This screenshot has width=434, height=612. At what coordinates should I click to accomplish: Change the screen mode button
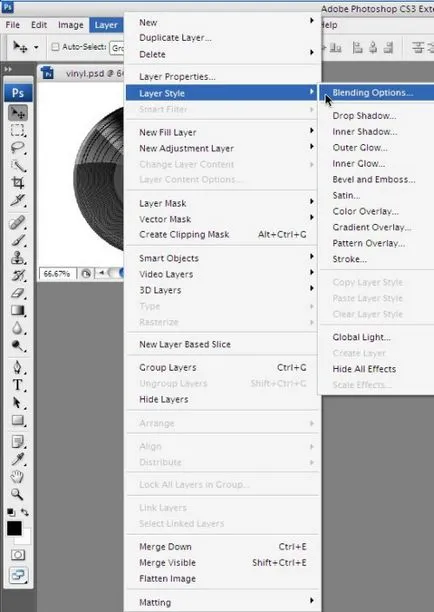18,575
